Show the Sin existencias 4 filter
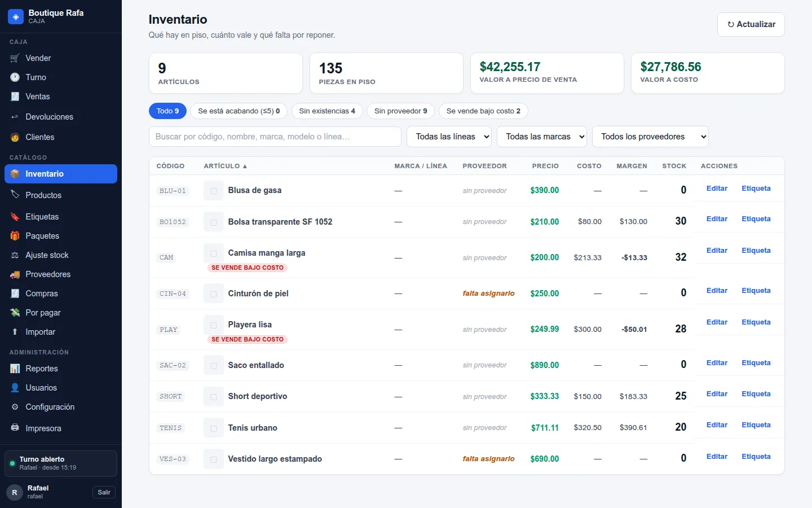 pos(327,111)
